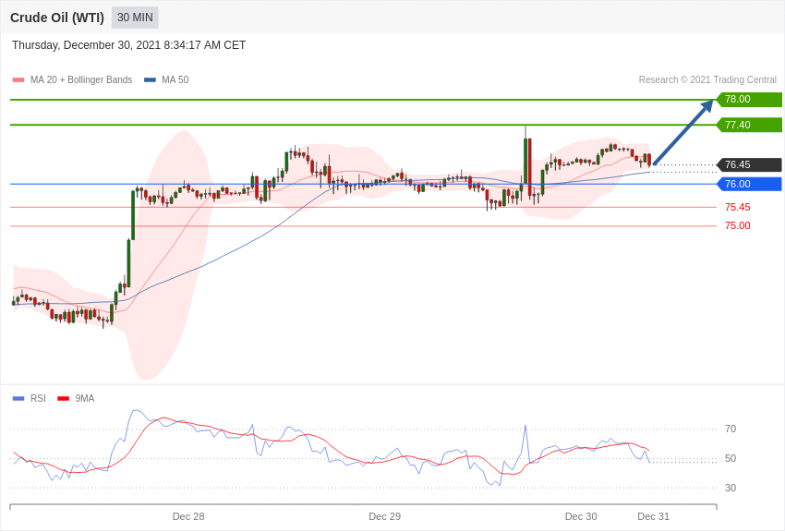Toggle the MA 50 legend entry

[166, 79]
